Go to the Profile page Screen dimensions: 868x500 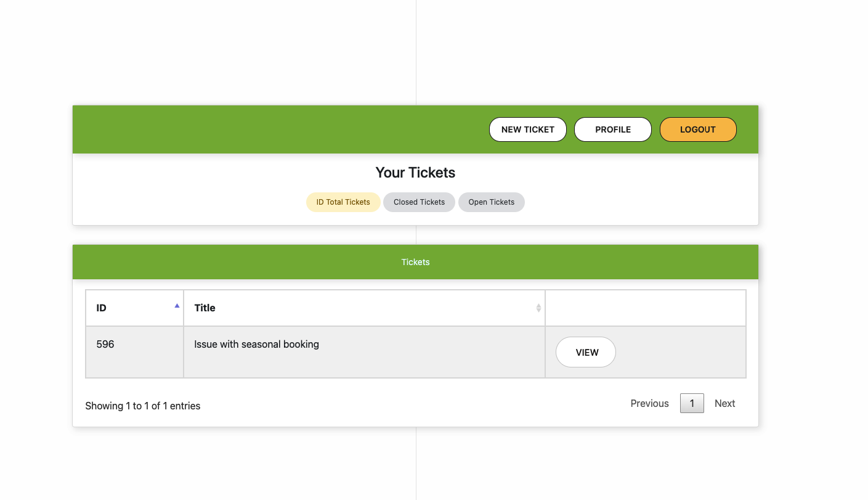612,129
